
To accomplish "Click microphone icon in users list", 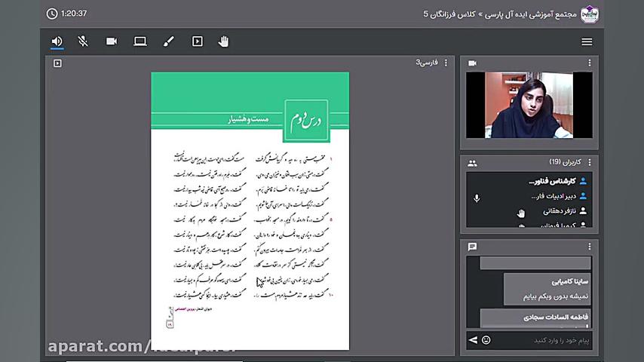I will click(477, 198).
